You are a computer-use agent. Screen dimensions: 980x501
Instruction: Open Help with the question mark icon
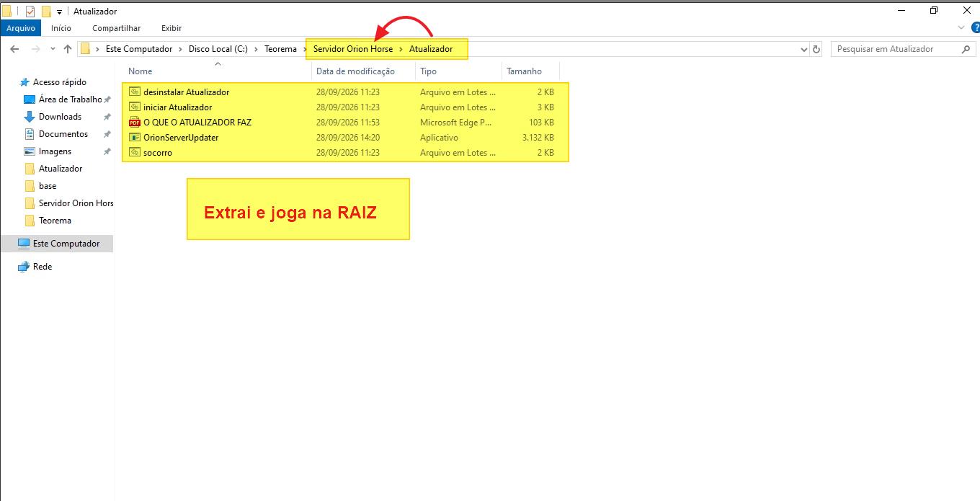(975, 27)
